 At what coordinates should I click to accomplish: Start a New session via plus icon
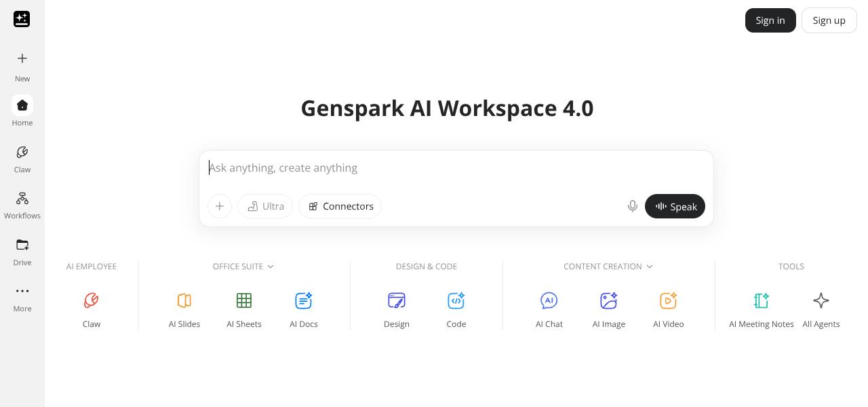pos(22,58)
